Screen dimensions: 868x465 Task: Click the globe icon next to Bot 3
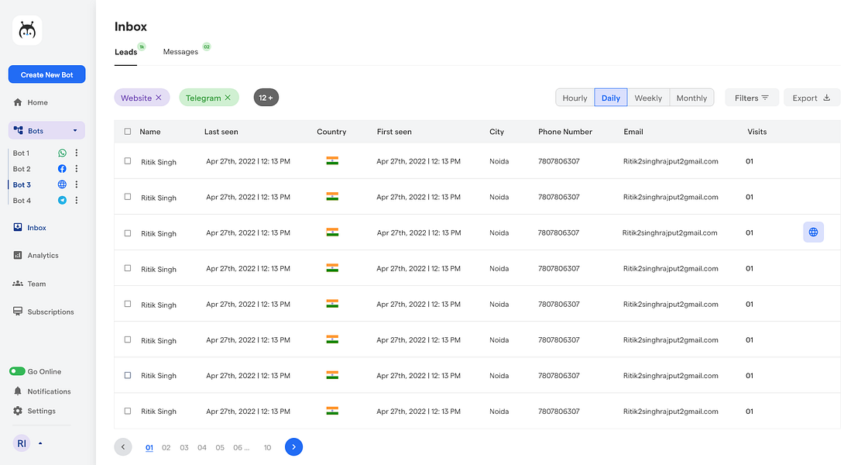point(62,184)
